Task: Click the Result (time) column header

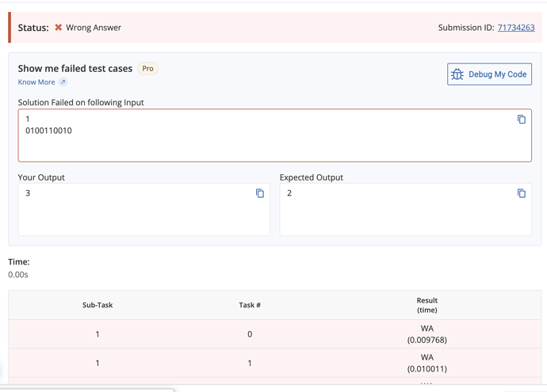Action: [x=427, y=305]
